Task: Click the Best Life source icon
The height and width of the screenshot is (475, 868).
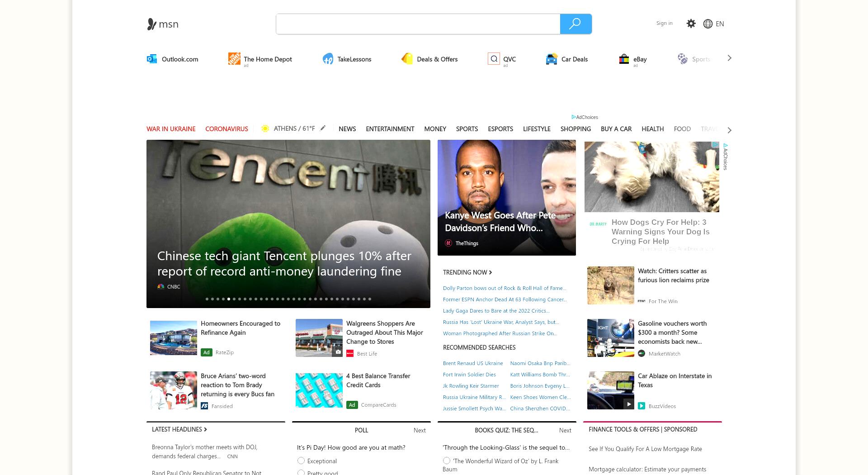Action: coord(350,353)
